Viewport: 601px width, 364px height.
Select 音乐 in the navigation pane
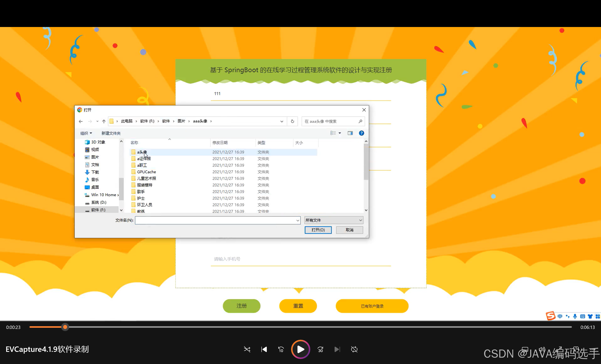[x=92, y=180]
